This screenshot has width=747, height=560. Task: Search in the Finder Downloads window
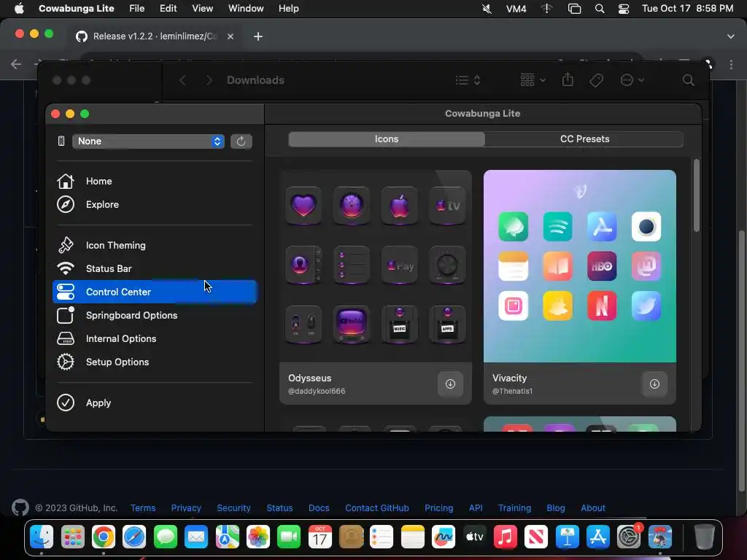click(689, 80)
